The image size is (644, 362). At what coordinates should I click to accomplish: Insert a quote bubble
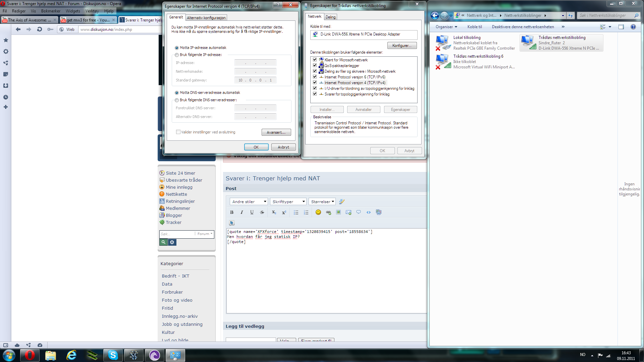[359, 212]
